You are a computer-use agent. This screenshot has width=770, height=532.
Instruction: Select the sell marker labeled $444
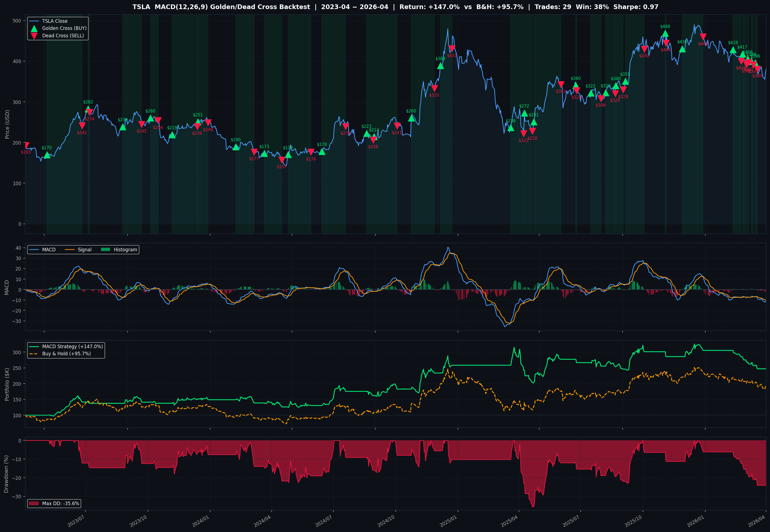coord(666,43)
